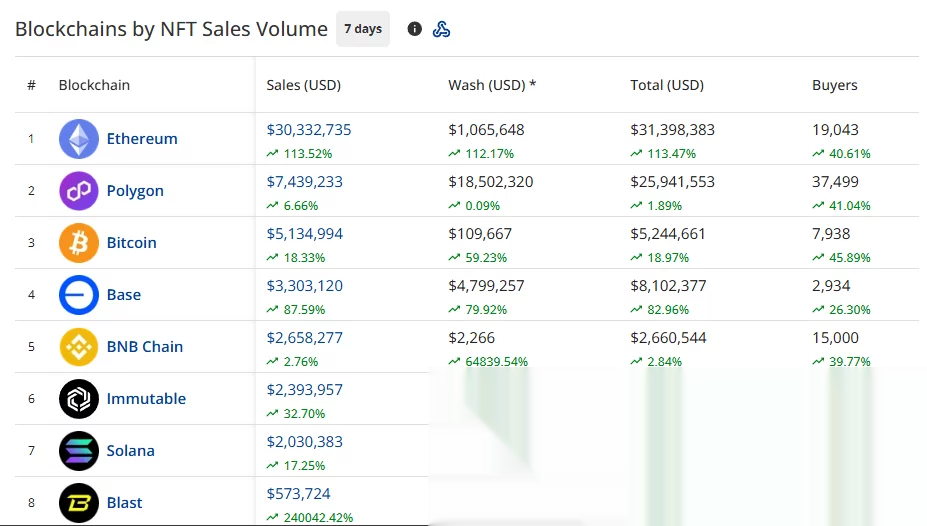Open the Ethereum blockchain link

click(x=142, y=139)
